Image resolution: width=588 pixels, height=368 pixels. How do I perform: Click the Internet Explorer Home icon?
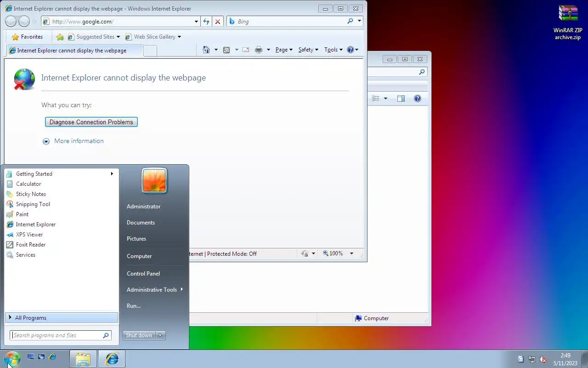(x=206, y=50)
